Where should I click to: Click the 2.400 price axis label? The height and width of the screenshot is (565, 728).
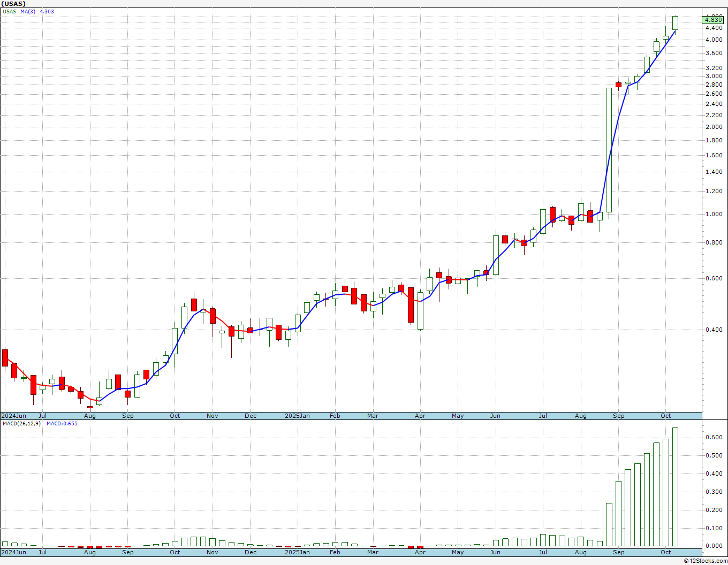714,104
